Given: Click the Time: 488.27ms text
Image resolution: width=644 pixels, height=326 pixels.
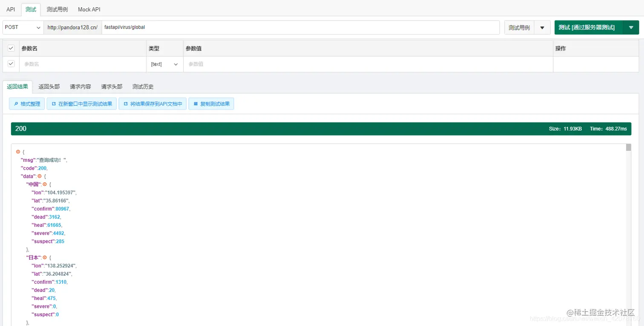Looking at the screenshot, I should (608, 129).
